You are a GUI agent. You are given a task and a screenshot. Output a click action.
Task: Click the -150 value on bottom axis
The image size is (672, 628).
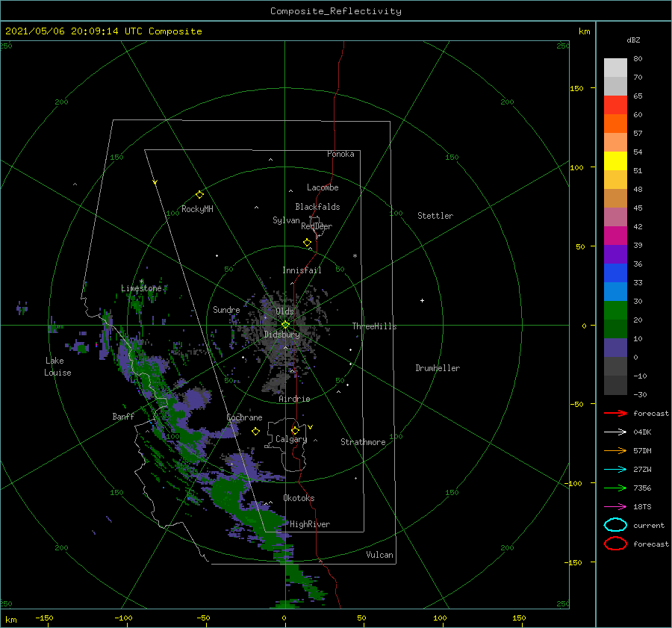44,618
